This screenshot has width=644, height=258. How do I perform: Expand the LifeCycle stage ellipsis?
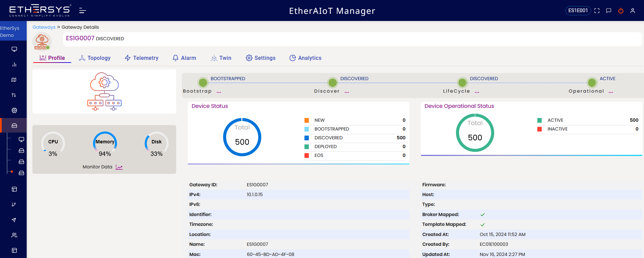[477, 92]
